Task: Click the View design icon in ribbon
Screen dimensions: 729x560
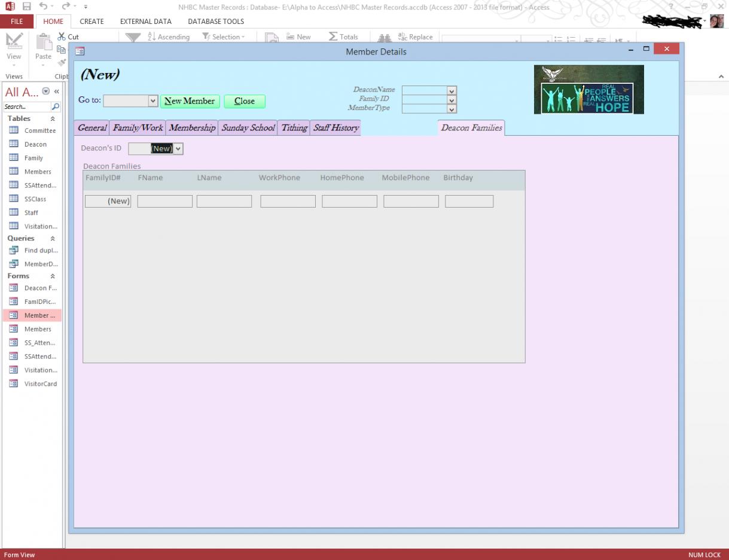Action: point(13,41)
